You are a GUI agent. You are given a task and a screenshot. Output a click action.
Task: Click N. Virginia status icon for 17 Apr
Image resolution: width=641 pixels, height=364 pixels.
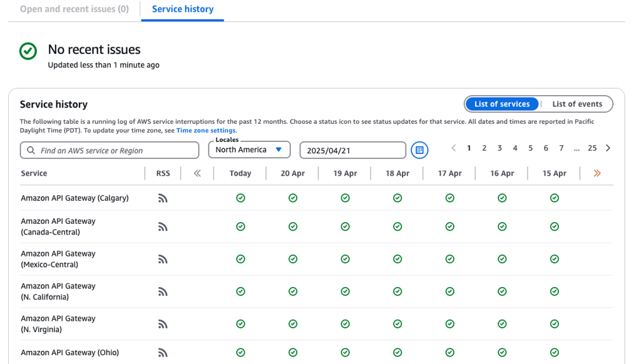[x=449, y=324]
